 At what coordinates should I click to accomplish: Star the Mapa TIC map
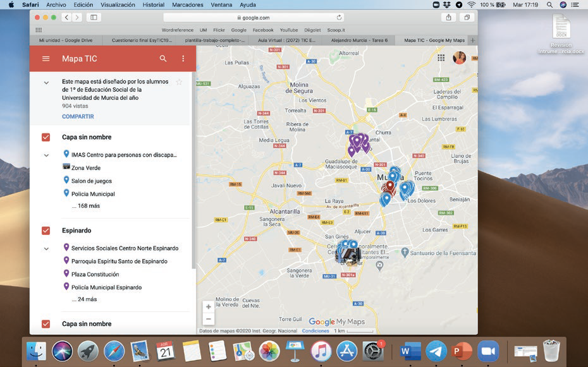click(x=180, y=82)
